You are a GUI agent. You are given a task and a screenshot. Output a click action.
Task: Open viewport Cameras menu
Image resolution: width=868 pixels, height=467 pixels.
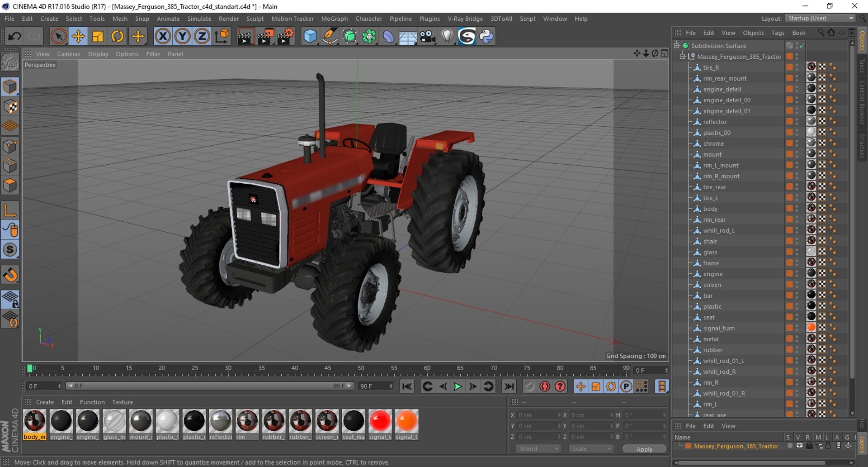click(69, 54)
